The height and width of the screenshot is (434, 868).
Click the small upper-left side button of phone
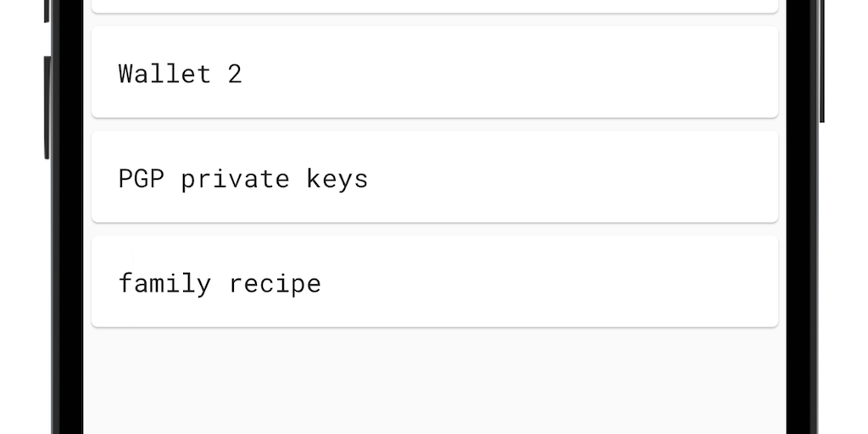point(47,10)
